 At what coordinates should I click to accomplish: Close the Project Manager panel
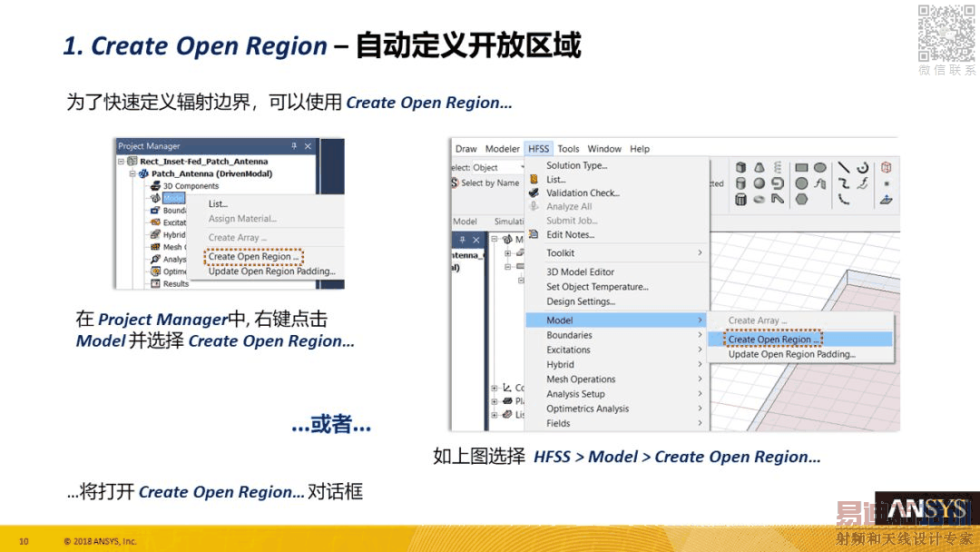[x=308, y=145]
